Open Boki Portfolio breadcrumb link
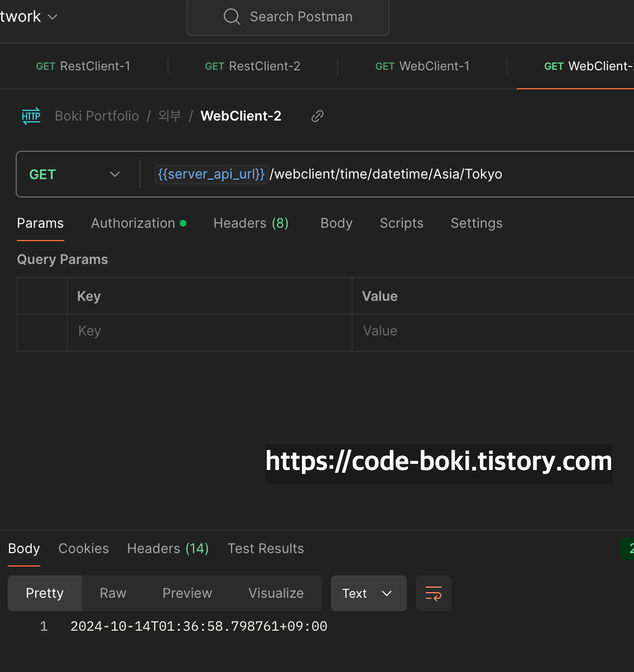This screenshot has height=672, width=634. tap(97, 116)
